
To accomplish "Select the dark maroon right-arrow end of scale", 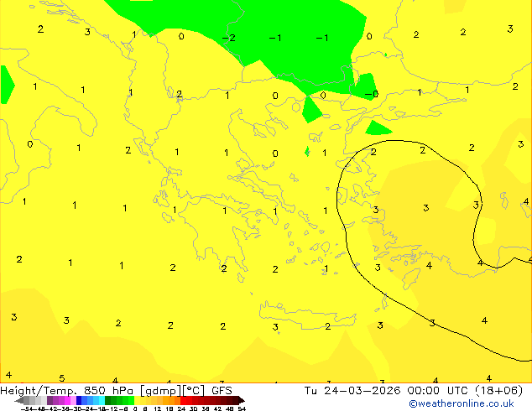I will click(241, 401).
